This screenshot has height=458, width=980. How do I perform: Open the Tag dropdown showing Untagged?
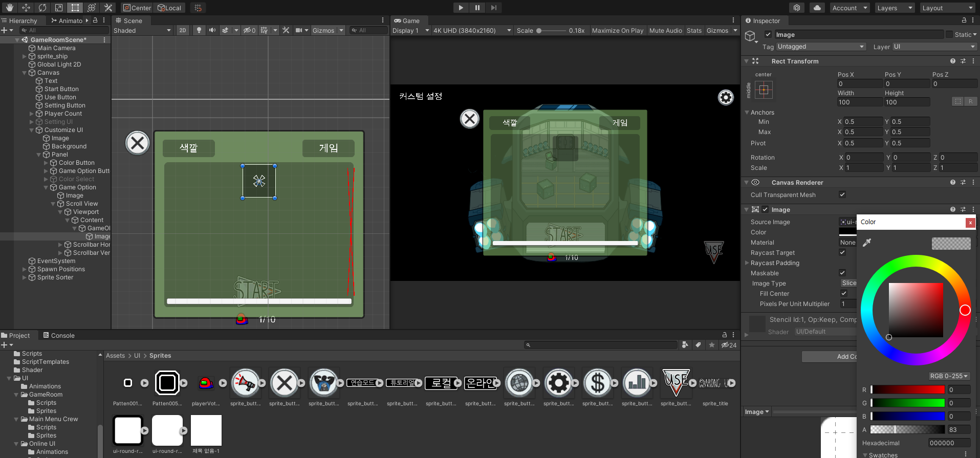pyautogui.click(x=820, y=47)
